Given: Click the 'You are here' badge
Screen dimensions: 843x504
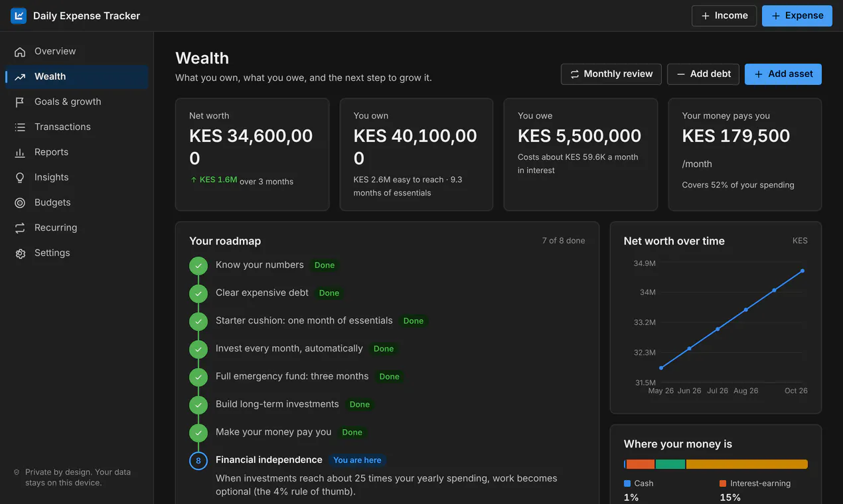Looking at the screenshot, I should pyautogui.click(x=357, y=460).
